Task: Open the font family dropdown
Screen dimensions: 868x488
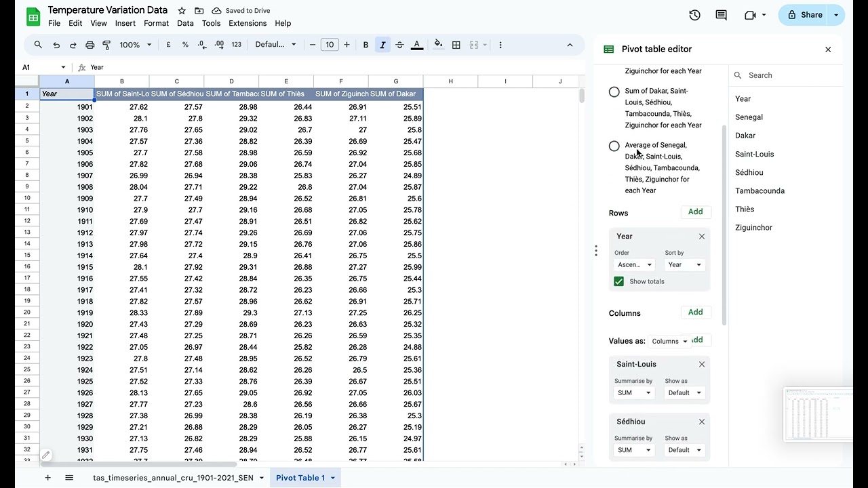Action: point(275,45)
